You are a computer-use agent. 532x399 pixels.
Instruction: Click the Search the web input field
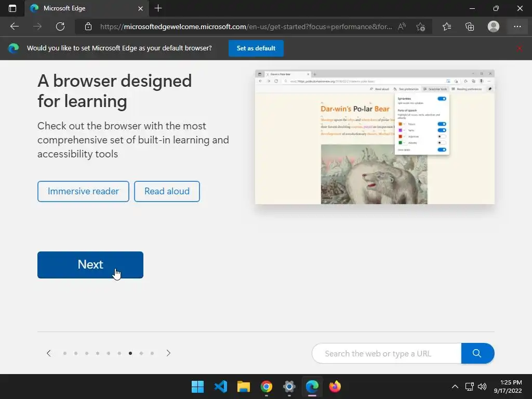[387, 353]
